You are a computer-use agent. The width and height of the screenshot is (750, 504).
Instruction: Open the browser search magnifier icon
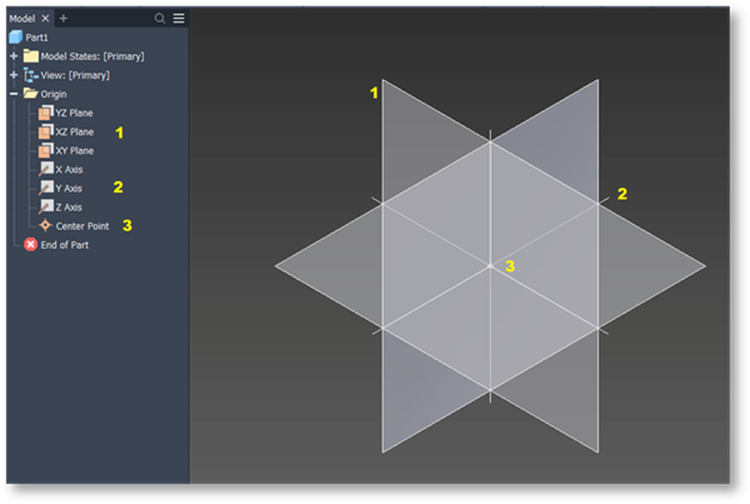(x=160, y=19)
